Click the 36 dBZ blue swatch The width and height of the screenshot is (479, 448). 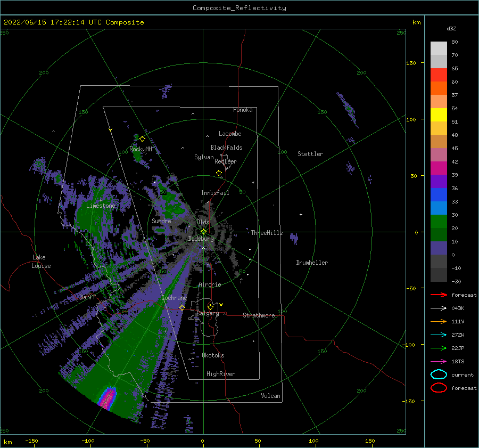click(x=439, y=194)
